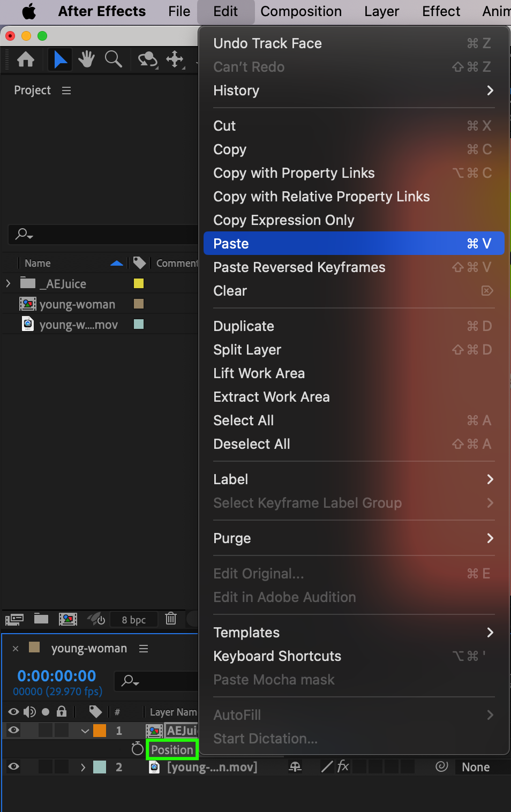Expand the _AEJuice folder
511x812 pixels.
8,283
